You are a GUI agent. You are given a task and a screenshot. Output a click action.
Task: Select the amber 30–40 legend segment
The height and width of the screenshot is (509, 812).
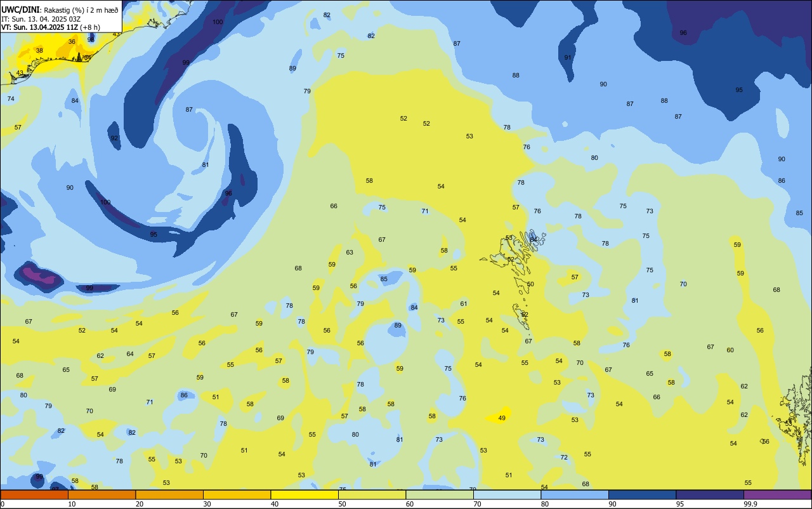point(237,495)
